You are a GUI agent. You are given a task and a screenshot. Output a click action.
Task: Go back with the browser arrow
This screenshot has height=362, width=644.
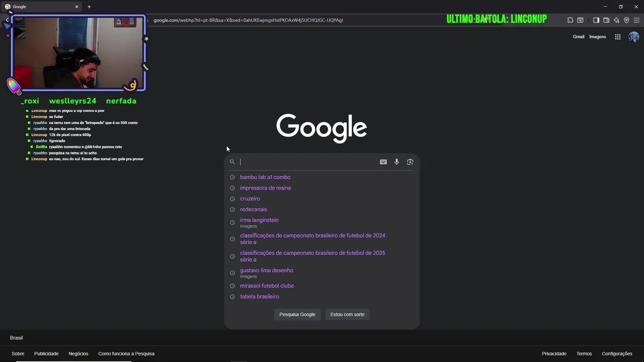(7, 20)
